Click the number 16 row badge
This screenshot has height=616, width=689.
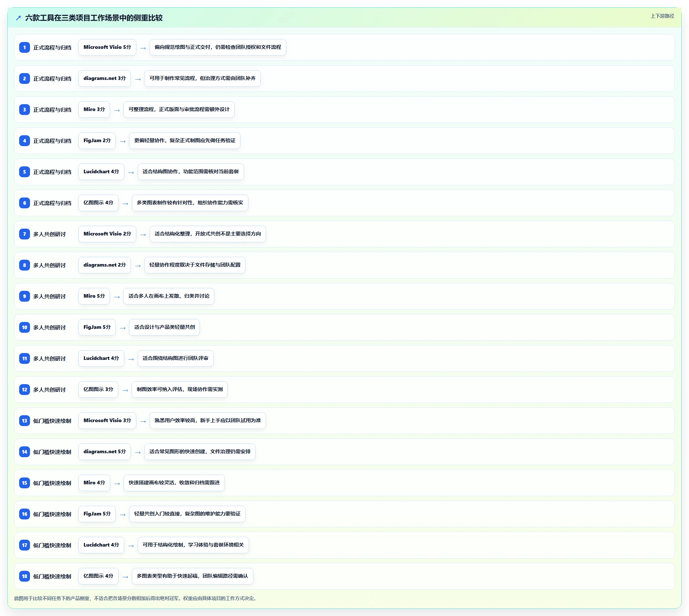pyautogui.click(x=25, y=514)
